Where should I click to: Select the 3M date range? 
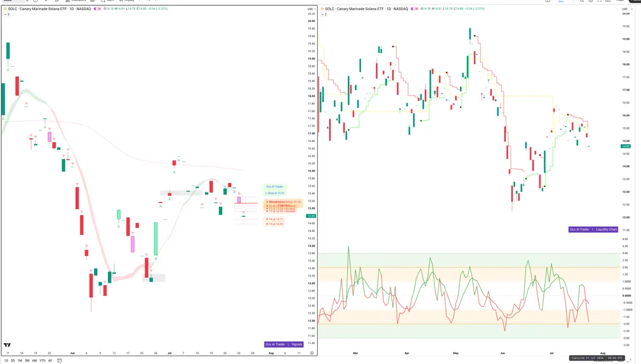pos(27,361)
